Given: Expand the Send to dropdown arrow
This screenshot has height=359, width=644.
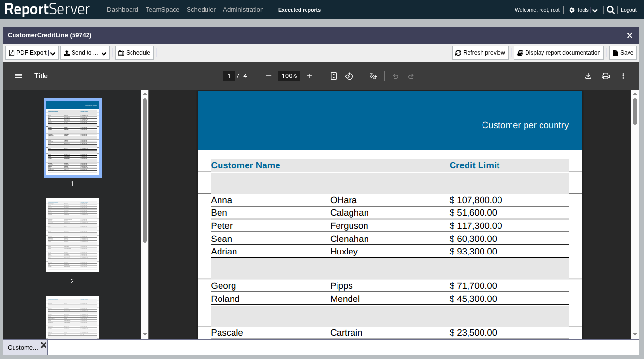Looking at the screenshot, I should (104, 53).
